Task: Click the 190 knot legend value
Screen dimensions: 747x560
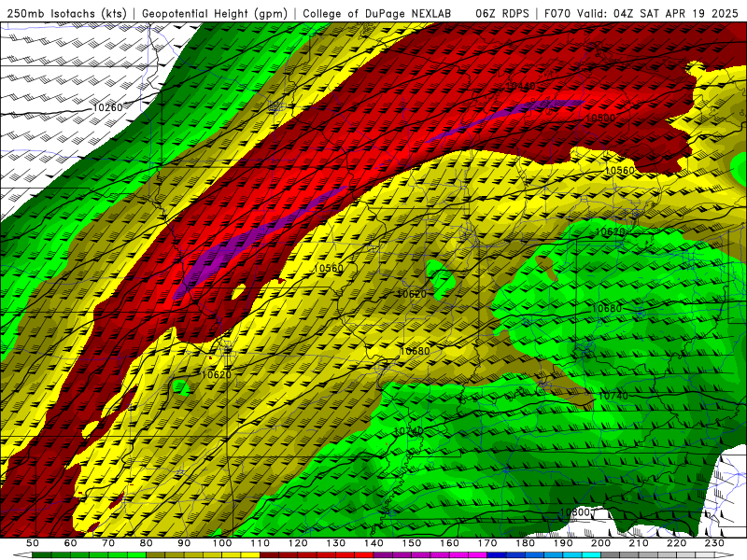Action: (563, 543)
